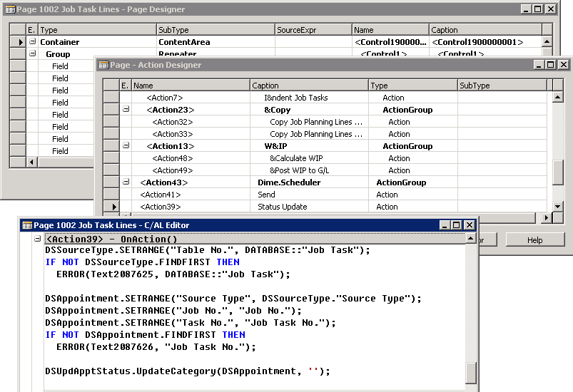Click C/AL Editor scroll up arrow
Image resolution: width=573 pixels, height=392 pixels.
click(471, 239)
